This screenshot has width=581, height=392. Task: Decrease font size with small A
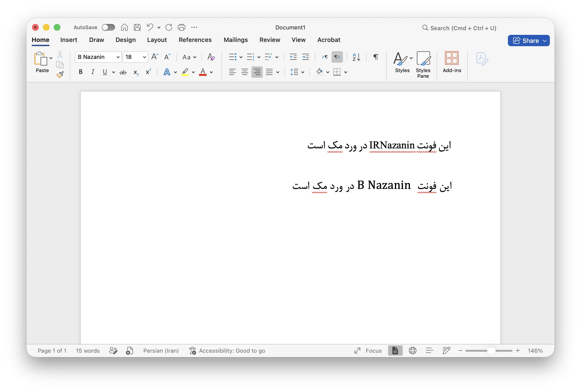point(167,57)
